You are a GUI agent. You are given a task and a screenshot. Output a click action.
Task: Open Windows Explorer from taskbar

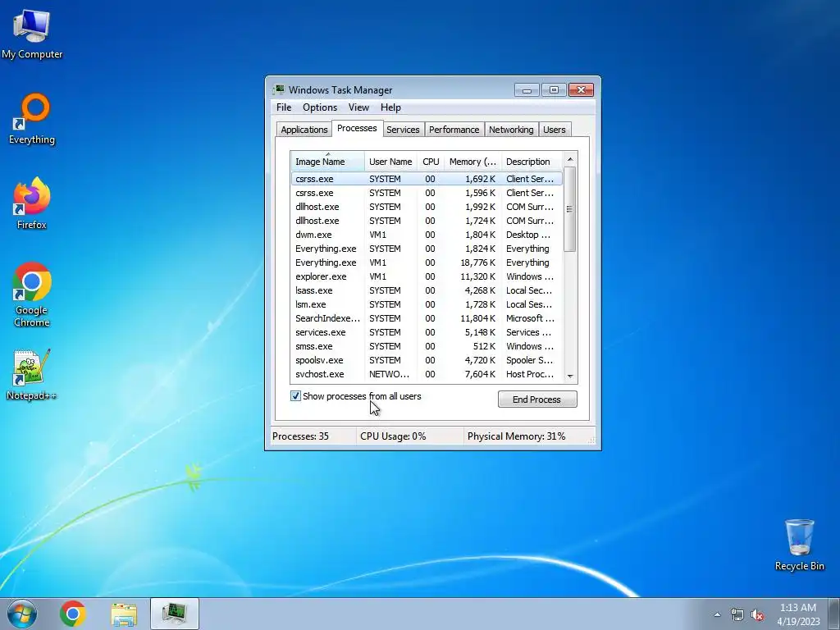(124, 614)
